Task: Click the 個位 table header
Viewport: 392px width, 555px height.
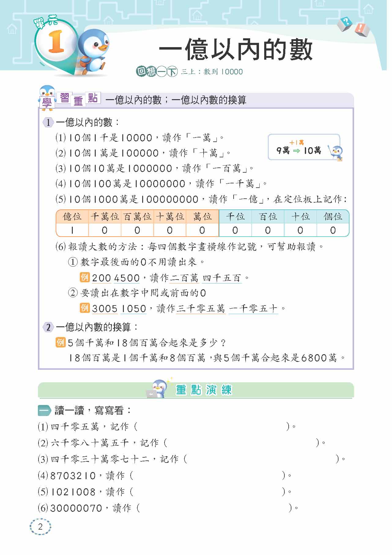Action: click(333, 217)
